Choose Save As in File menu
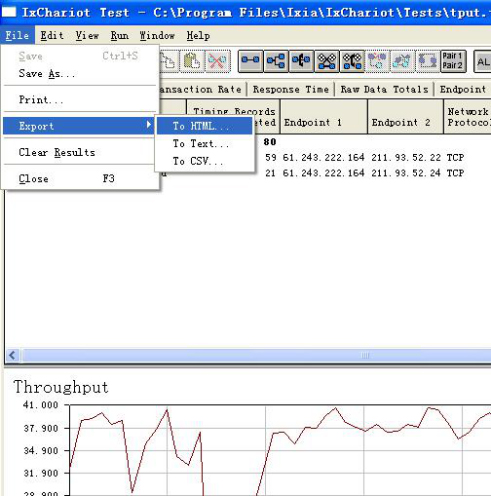The width and height of the screenshot is (491, 496). click(x=79, y=73)
